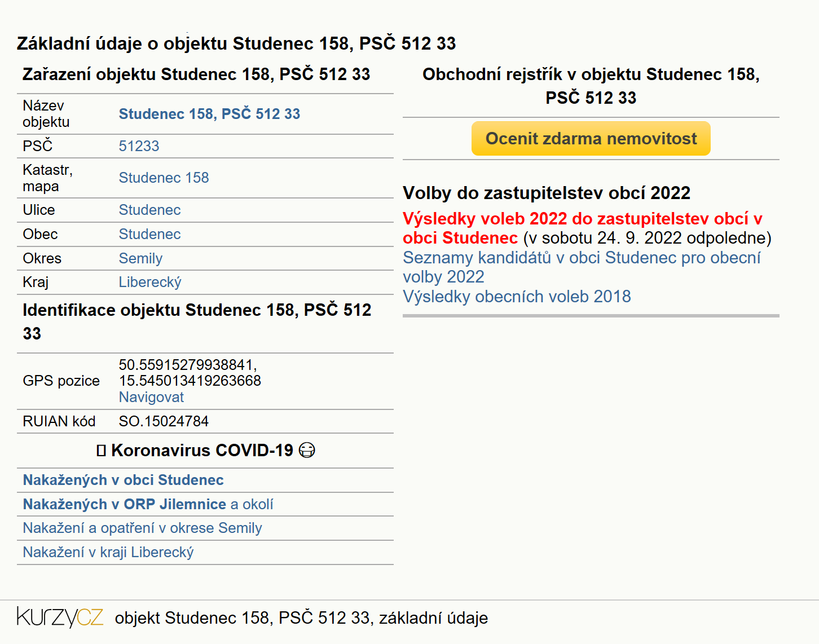
Task: Open Nakažených v obci Studenec
Action: tap(123, 480)
